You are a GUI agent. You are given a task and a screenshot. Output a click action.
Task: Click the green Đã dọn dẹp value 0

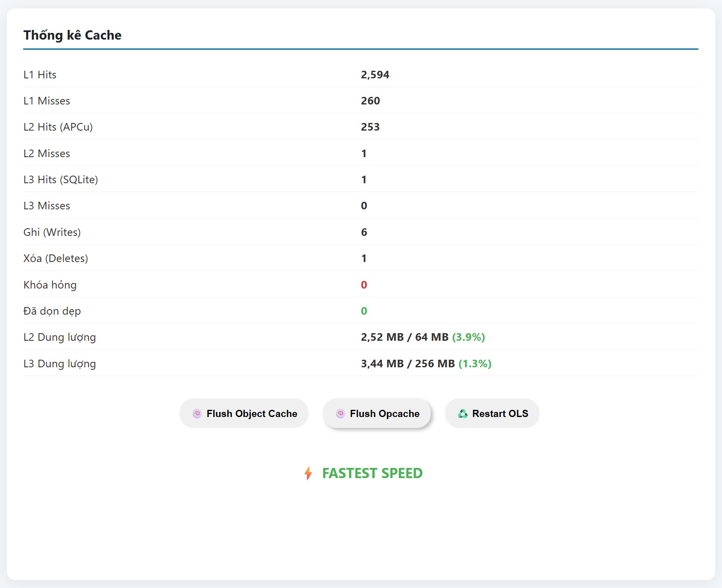tap(364, 311)
